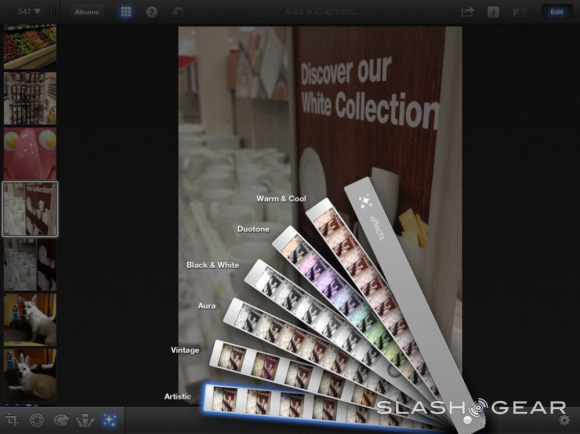The height and width of the screenshot is (434, 580).
Task: Open help with question mark icon
Action: point(152,12)
